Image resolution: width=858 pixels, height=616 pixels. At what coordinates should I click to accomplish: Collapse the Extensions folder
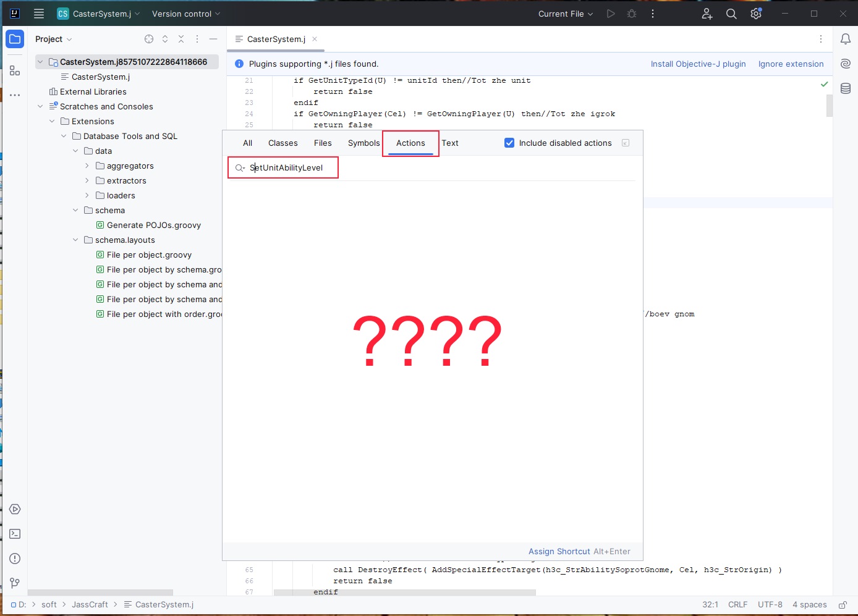[x=53, y=121]
